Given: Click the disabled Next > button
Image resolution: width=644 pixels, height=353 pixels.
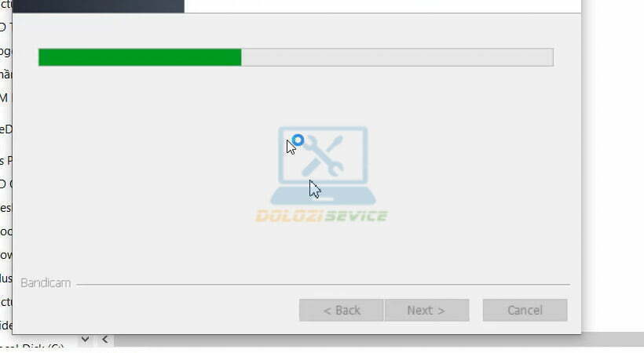Looking at the screenshot, I should [x=426, y=310].
